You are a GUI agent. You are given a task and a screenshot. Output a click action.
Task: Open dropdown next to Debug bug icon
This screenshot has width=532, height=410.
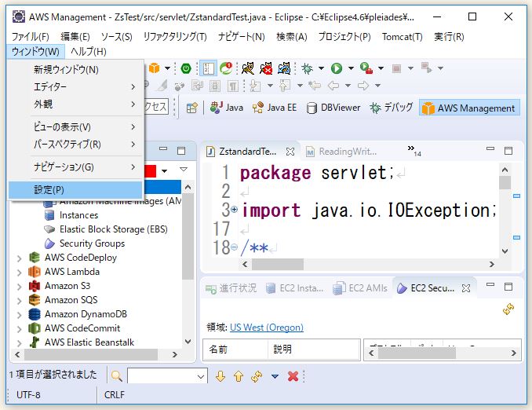321,68
